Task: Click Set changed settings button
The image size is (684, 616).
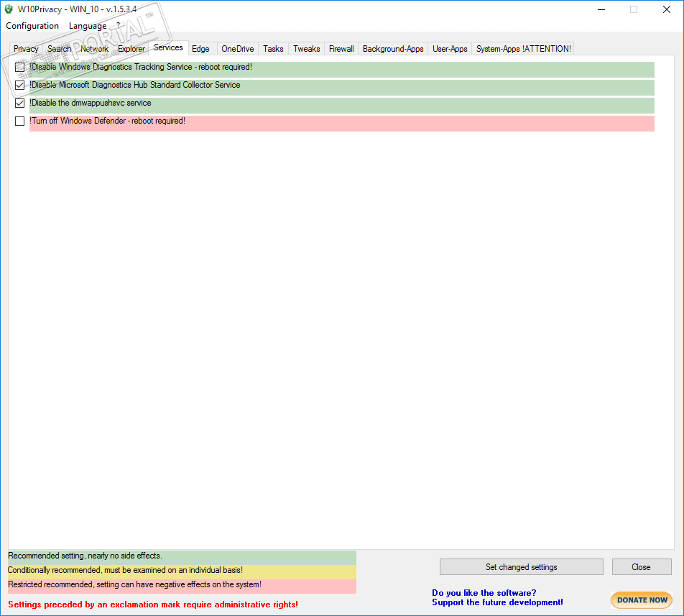Action: (x=522, y=566)
